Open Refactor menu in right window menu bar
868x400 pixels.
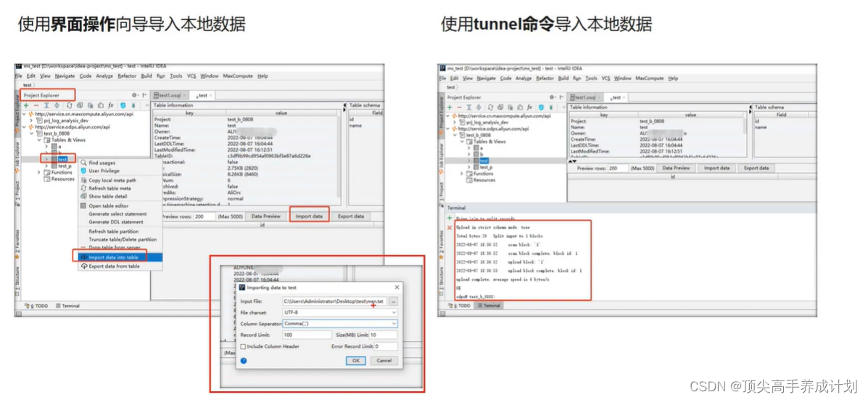click(x=545, y=78)
